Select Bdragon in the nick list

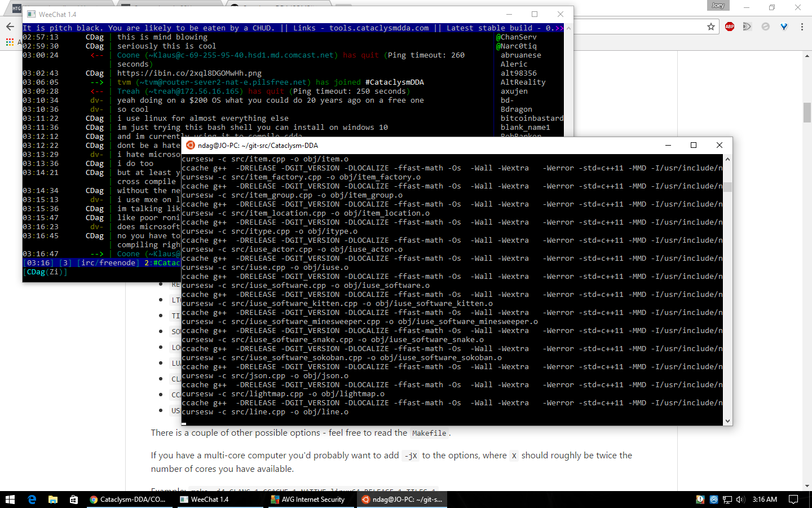[x=517, y=110]
